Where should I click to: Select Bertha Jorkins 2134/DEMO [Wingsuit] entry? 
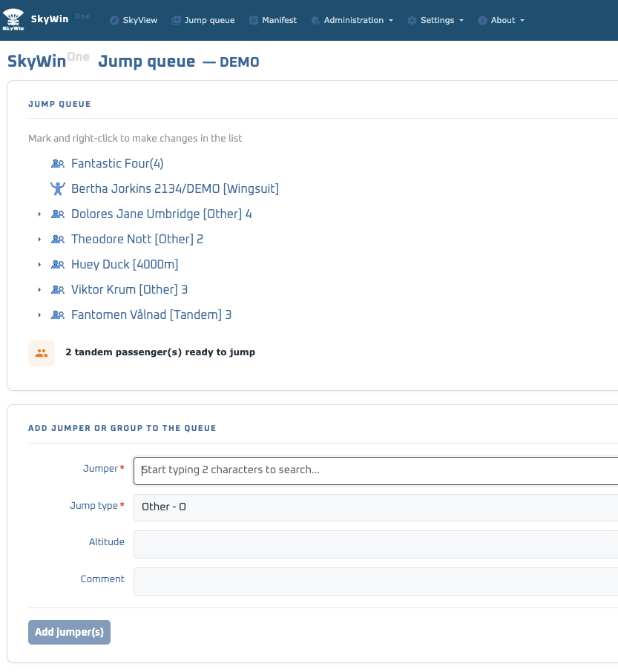(175, 188)
